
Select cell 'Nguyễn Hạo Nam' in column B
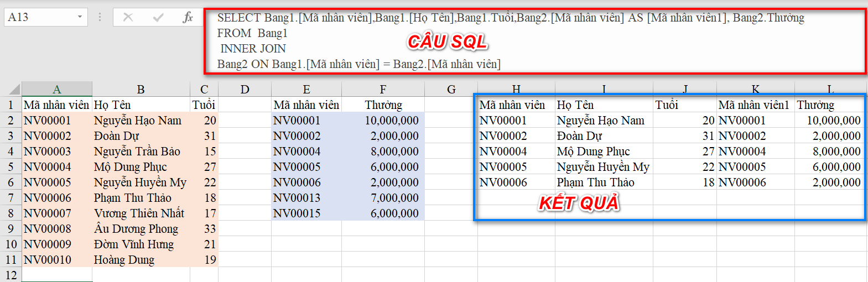point(141,121)
